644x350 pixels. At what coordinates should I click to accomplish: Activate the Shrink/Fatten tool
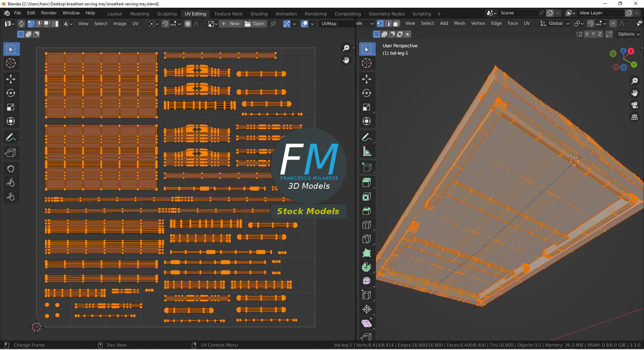click(367, 309)
